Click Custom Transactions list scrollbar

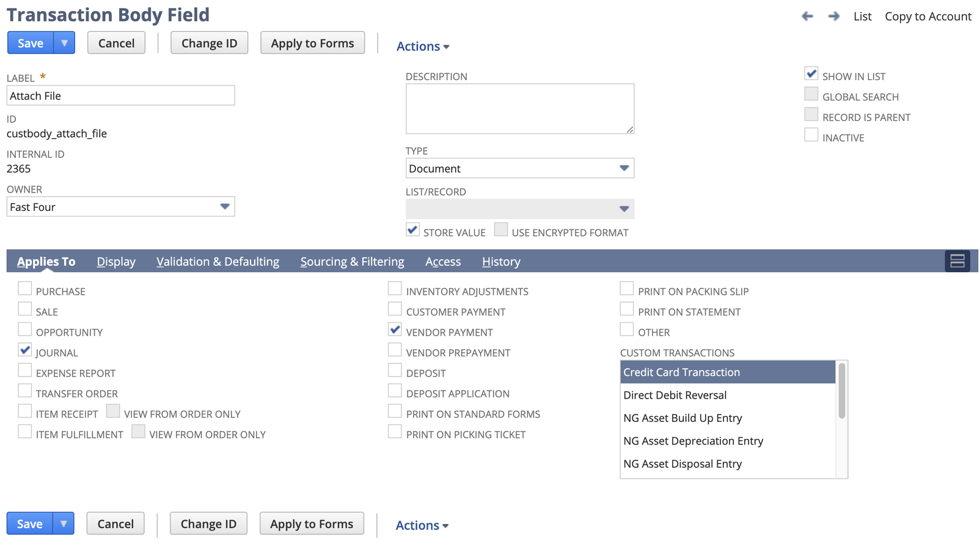point(842,391)
